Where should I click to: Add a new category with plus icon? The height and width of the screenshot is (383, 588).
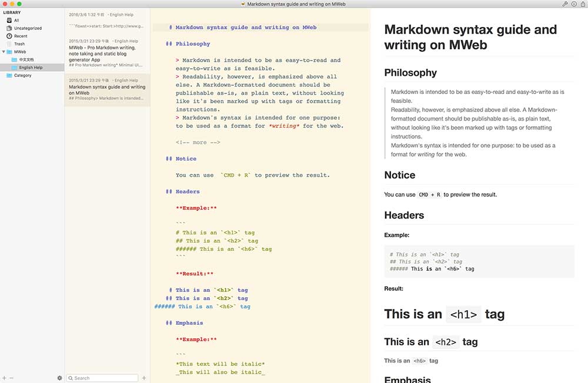tap(4, 378)
